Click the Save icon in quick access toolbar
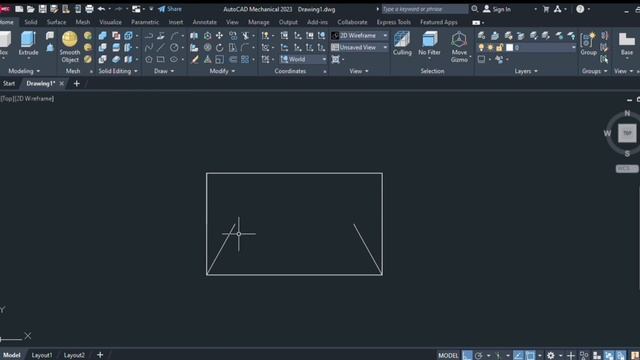640x360 pixels. 42,9
